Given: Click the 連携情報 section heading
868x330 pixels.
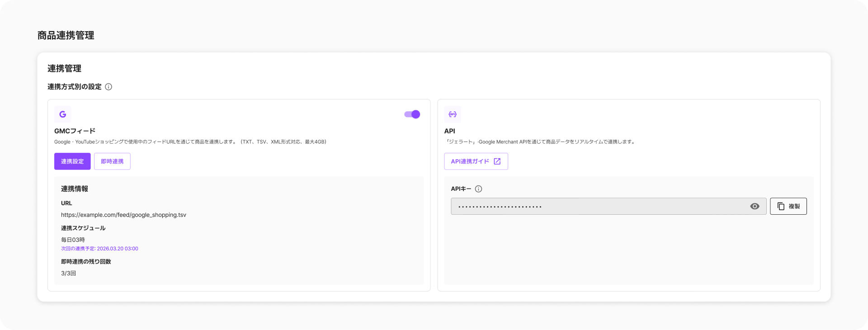Looking at the screenshot, I should [x=75, y=189].
